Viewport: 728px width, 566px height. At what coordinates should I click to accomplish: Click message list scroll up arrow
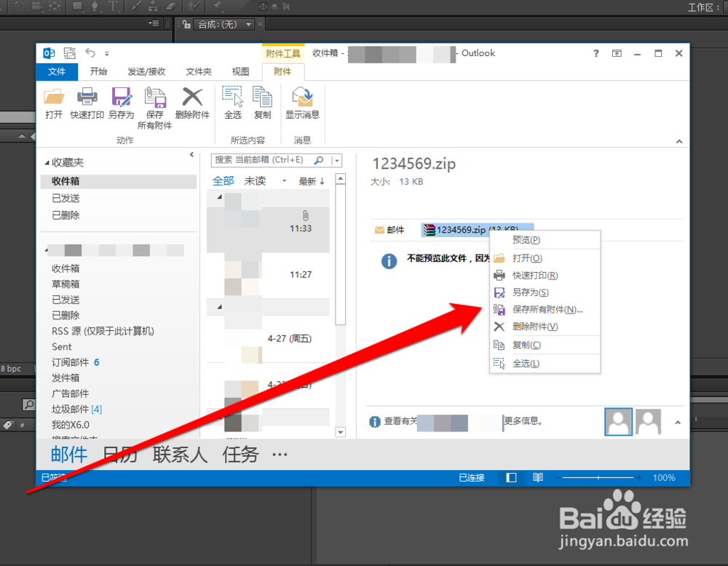[340, 179]
